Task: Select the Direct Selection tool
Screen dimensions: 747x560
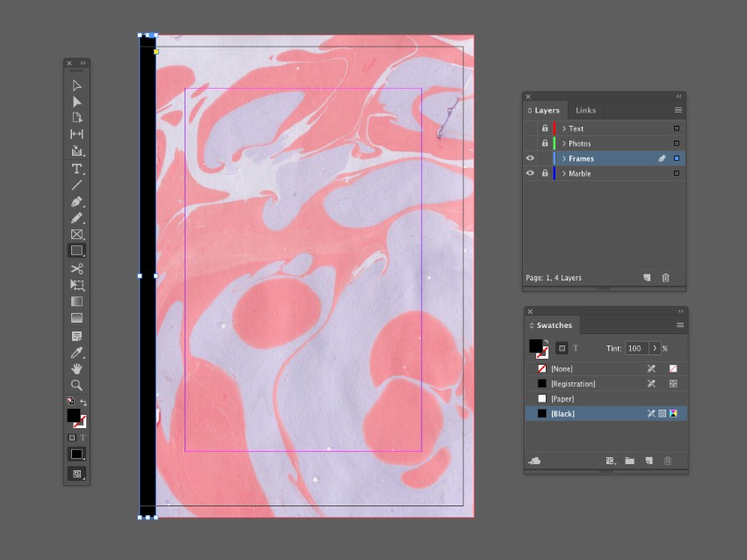Action: [x=76, y=101]
